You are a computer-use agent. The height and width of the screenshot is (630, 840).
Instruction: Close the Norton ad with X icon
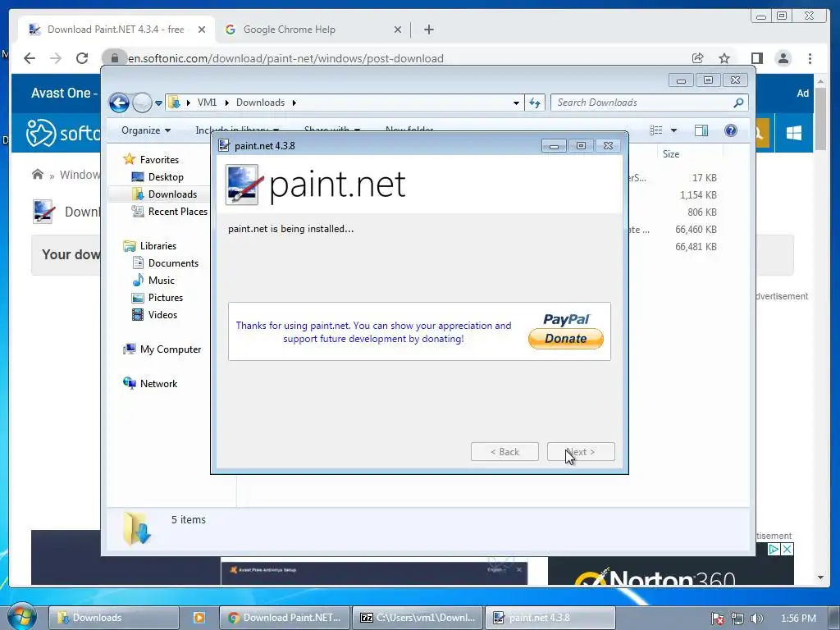787,549
